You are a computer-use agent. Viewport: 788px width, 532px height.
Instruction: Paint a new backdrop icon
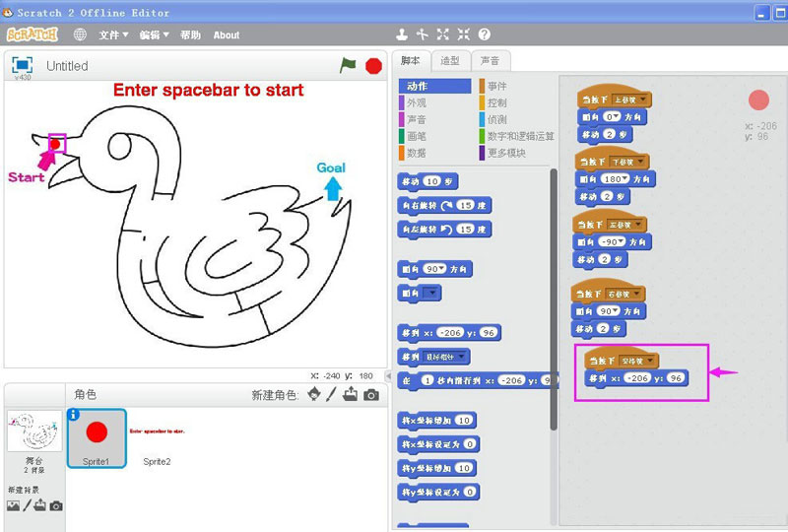[x=27, y=505]
